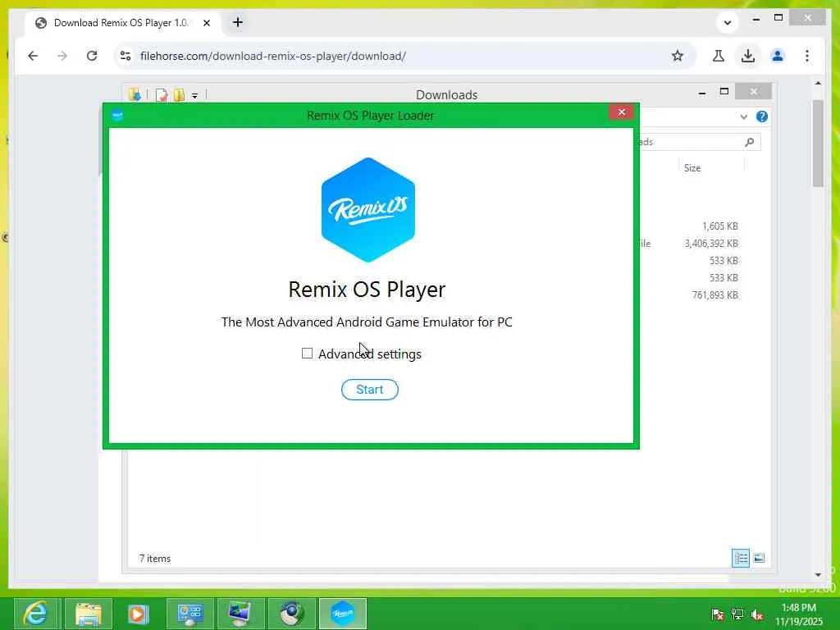The height and width of the screenshot is (630, 840).
Task: Select the file sized 761,893 KB
Action: tap(715, 295)
